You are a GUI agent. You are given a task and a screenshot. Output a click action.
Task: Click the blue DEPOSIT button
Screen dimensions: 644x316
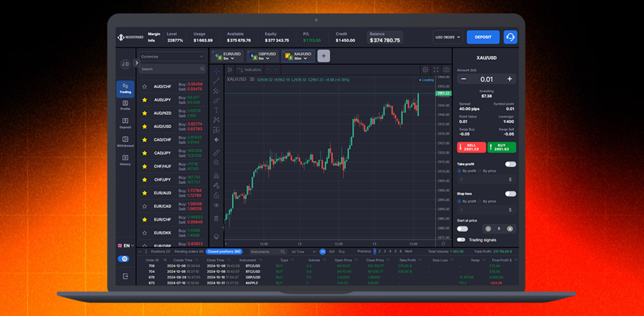coord(483,37)
